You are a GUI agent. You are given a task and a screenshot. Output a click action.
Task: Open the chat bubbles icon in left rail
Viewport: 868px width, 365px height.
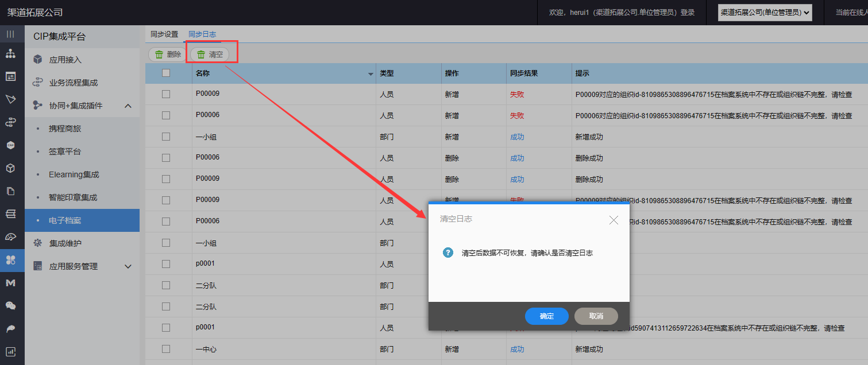(x=10, y=305)
